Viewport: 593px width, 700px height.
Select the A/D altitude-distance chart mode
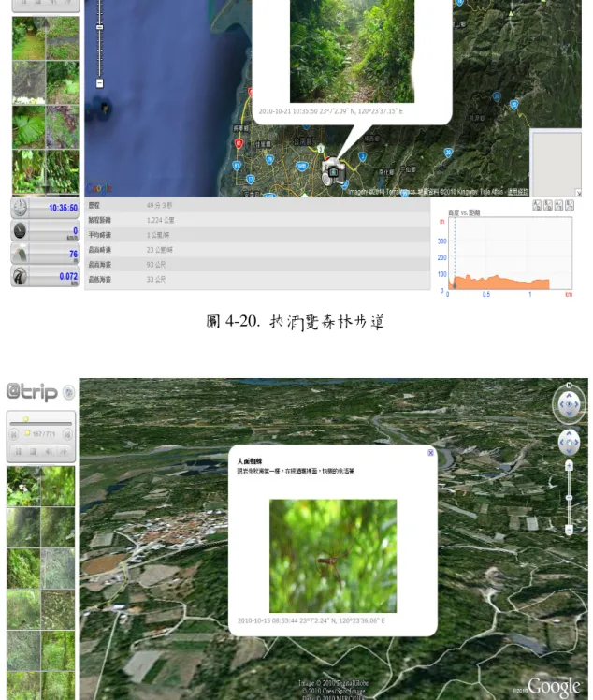click(x=537, y=206)
